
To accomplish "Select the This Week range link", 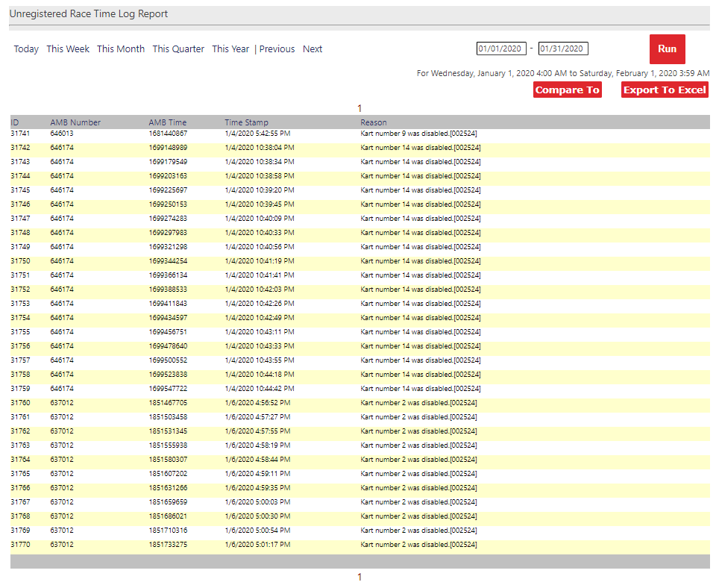I will pos(68,49).
